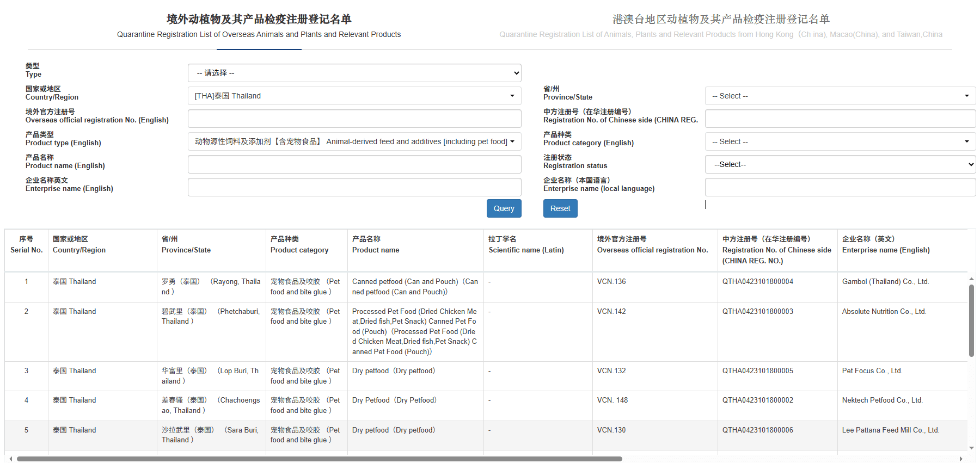This screenshot has height=463, width=980.
Task: Click the horizontal scroll right arrow
Action: tap(961, 459)
